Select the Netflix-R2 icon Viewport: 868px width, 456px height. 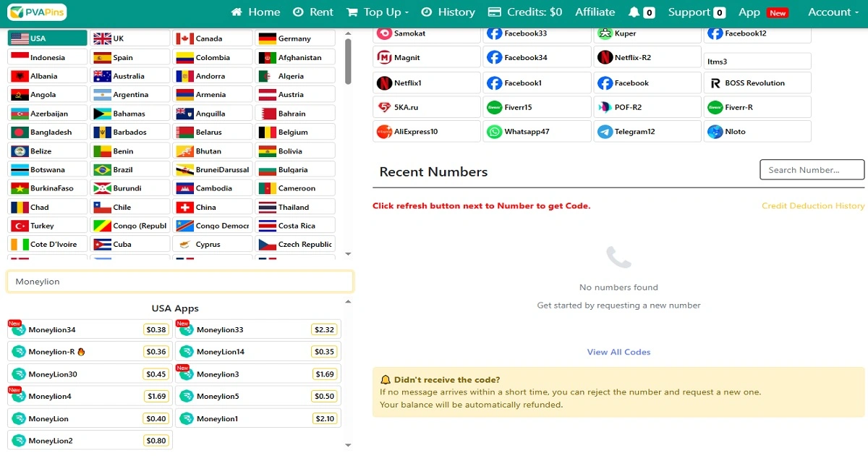click(x=605, y=57)
